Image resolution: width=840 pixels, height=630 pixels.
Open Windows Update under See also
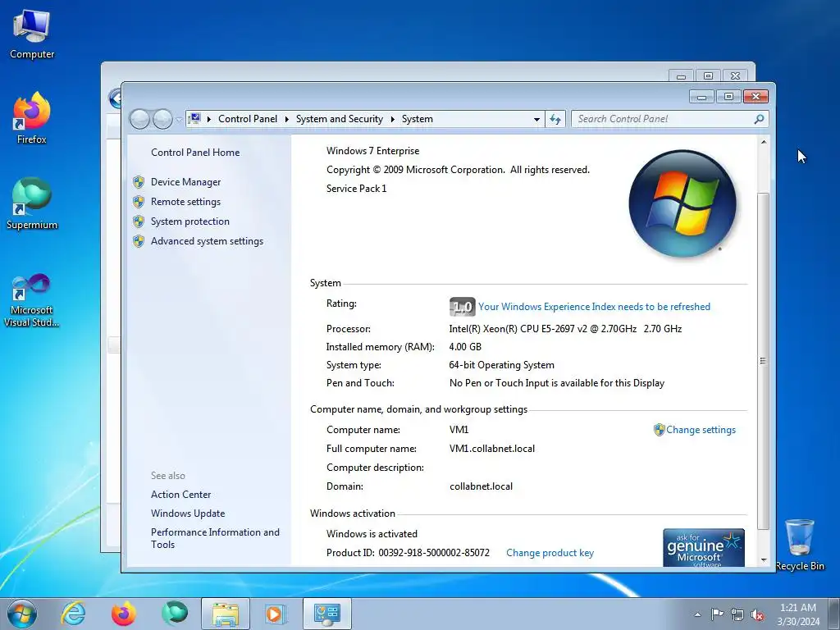point(188,514)
